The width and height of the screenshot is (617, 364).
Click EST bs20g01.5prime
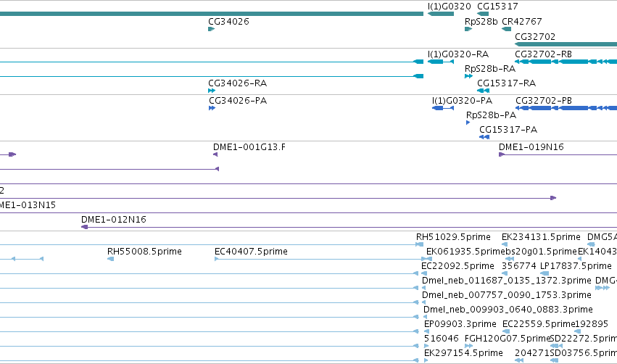pyautogui.click(x=541, y=251)
